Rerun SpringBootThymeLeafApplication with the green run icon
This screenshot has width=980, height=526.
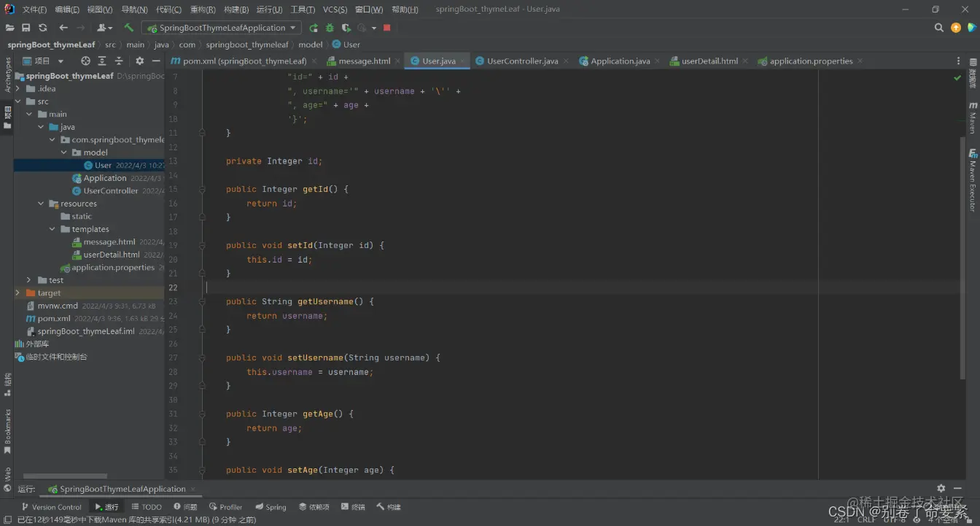pyautogui.click(x=314, y=28)
